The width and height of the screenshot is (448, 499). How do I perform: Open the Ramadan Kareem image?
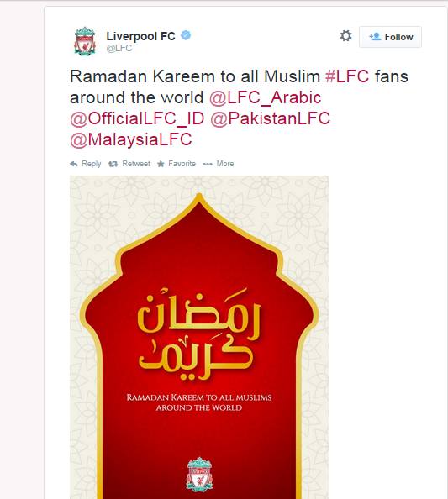pos(199,338)
